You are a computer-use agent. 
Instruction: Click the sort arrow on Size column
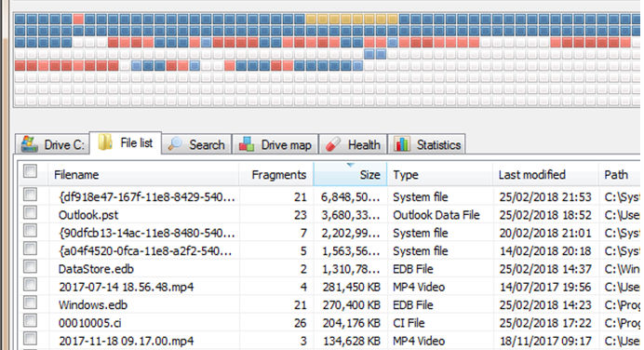[350, 165]
